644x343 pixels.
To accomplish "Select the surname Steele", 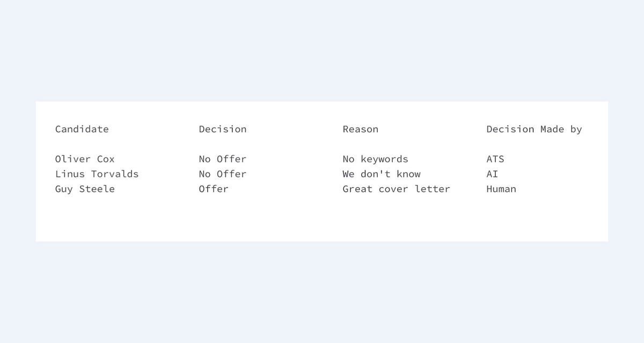I will [97, 189].
